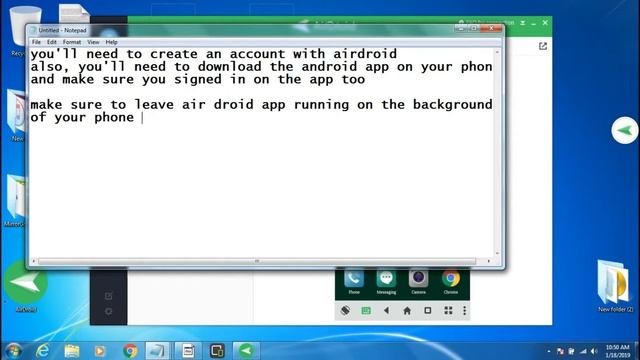640x360 pixels.
Task: Show hidden tray icons arrow
Action: point(549,351)
